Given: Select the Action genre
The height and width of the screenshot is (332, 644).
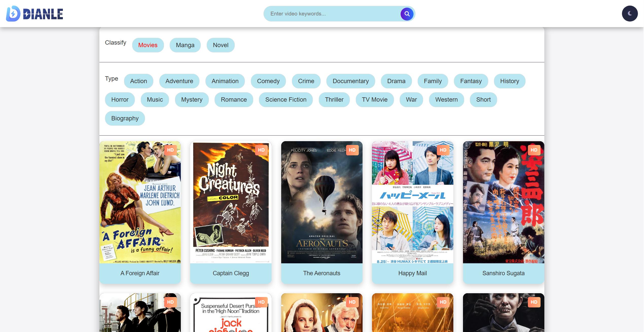Looking at the screenshot, I should [x=138, y=81].
